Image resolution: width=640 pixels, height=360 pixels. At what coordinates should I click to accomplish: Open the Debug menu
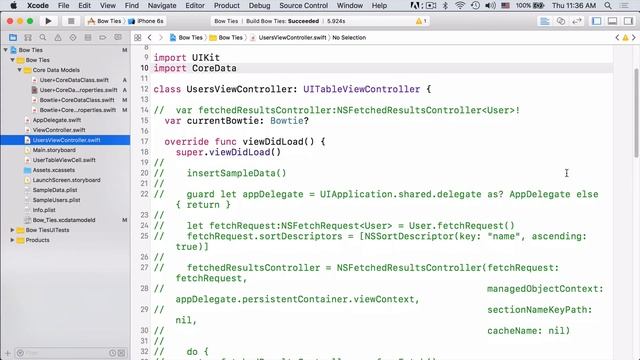click(x=260, y=6)
